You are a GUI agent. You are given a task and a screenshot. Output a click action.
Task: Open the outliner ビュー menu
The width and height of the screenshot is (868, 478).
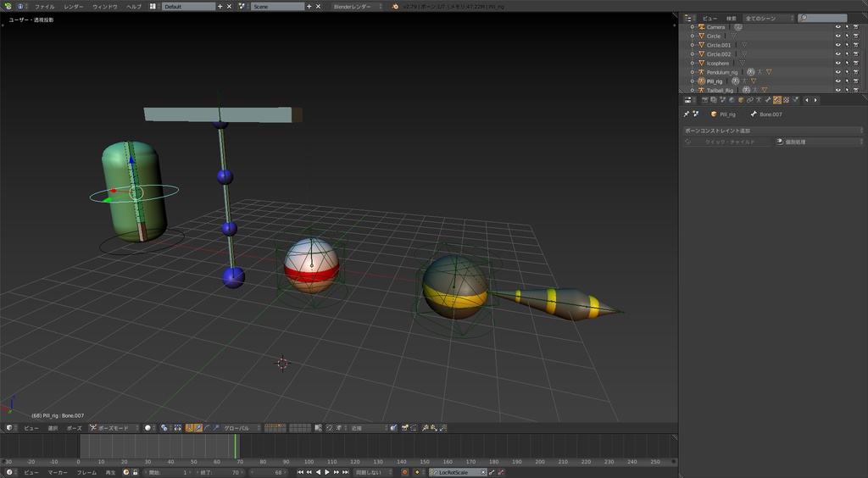[x=709, y=19]
